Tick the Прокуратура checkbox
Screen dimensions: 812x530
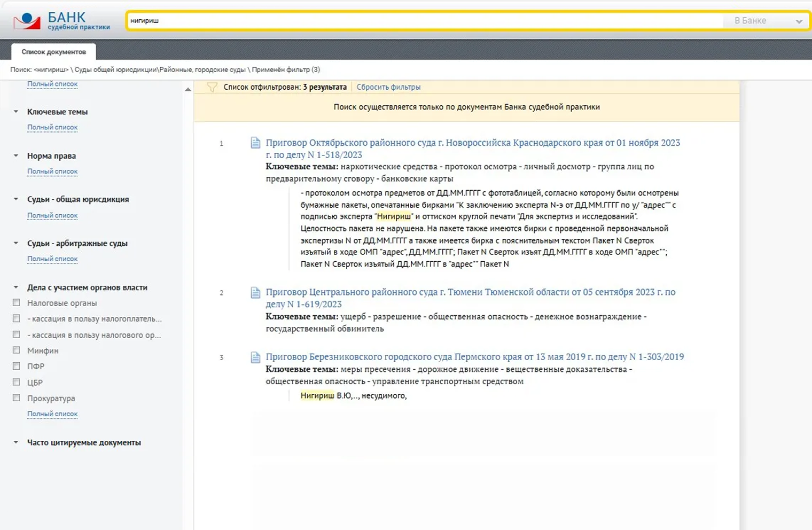17,398
